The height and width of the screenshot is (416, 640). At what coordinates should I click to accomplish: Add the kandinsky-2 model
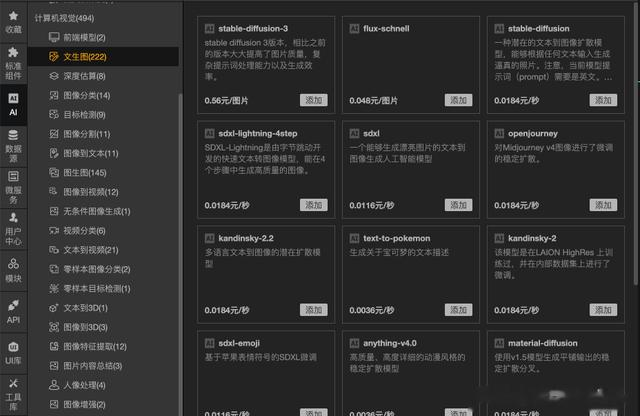(603, 310)
